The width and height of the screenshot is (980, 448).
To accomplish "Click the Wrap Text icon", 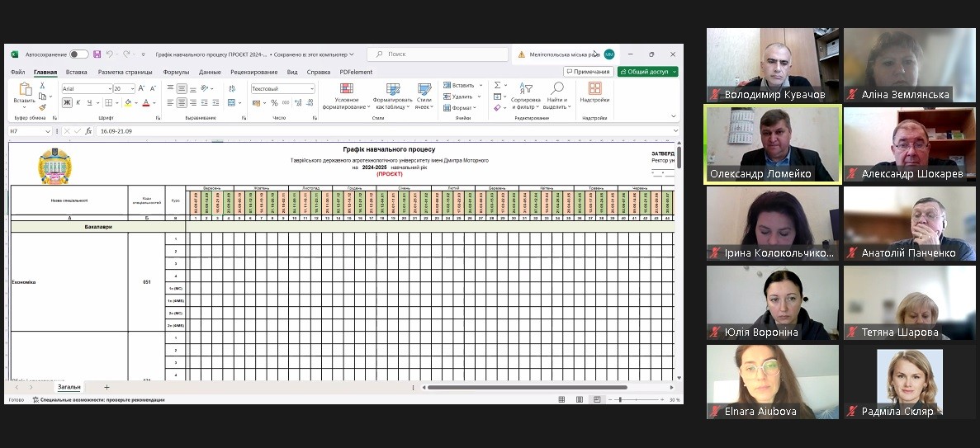I will point(231,89).
